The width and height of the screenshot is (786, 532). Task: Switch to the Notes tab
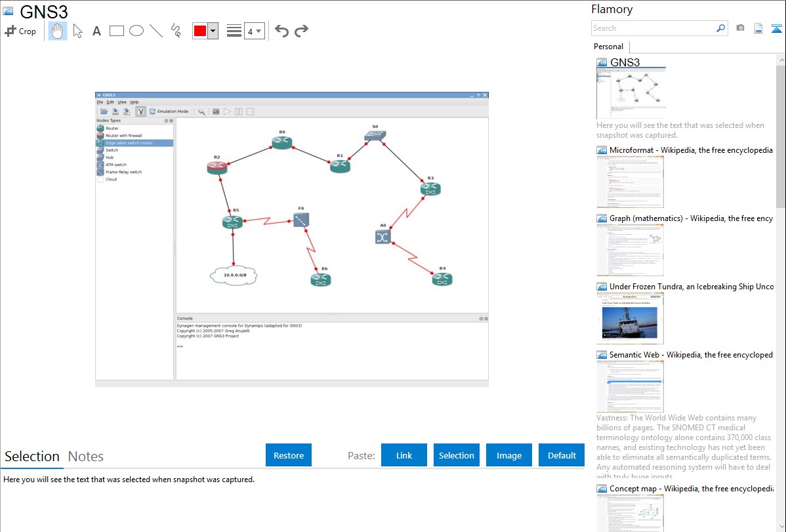pos(86,457)
